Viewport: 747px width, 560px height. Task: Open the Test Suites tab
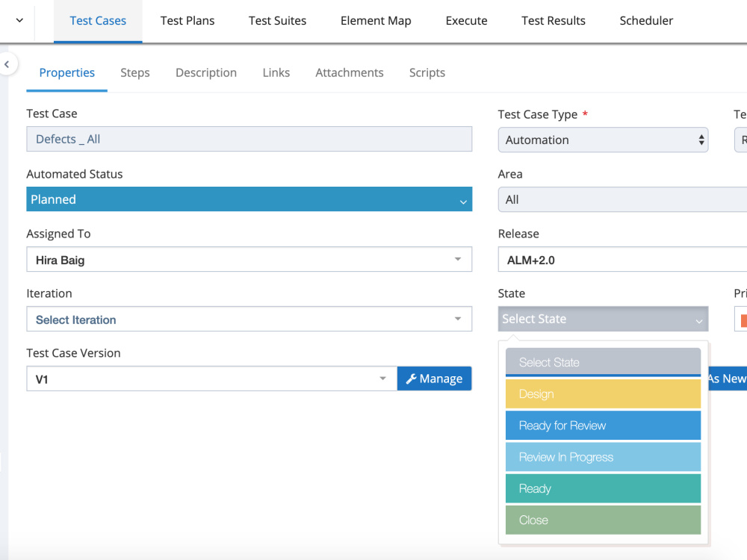pos(277,21)
